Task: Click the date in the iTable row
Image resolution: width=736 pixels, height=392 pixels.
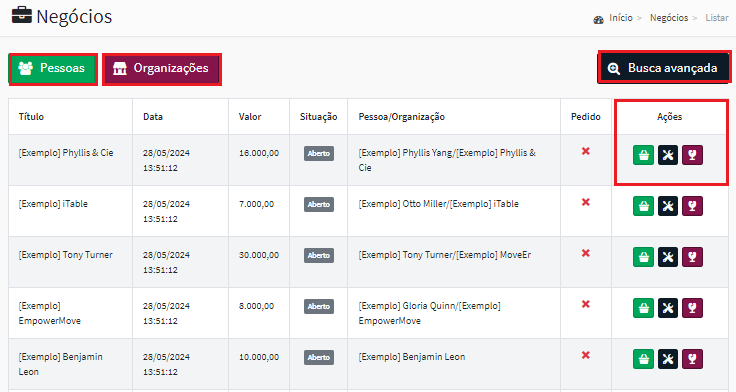Action: (x=166, y=211)
